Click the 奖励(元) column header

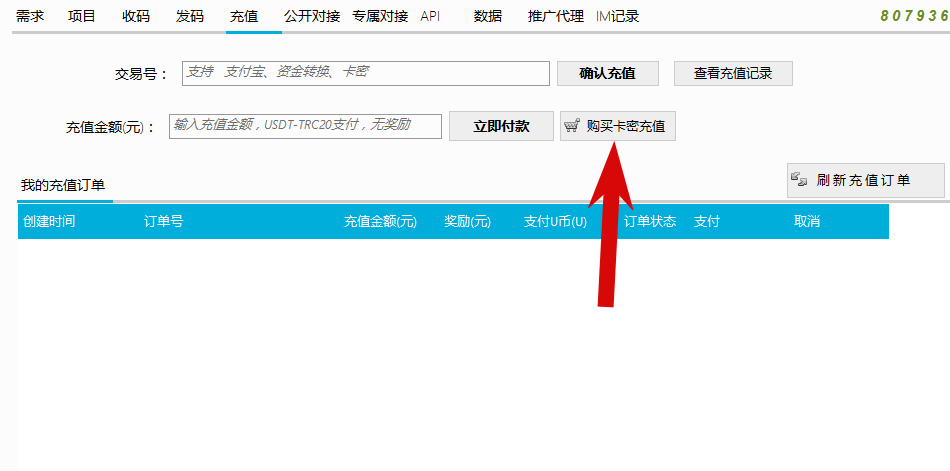tap(467, 221)
